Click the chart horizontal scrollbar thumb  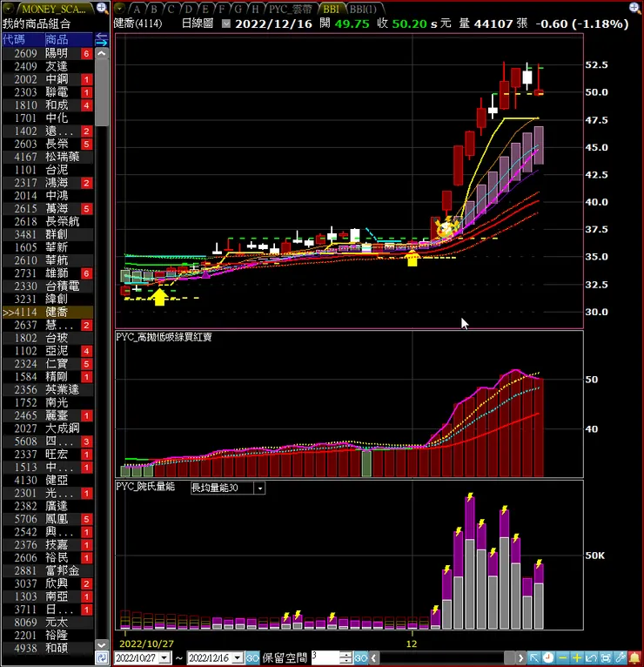coord(510,658)
